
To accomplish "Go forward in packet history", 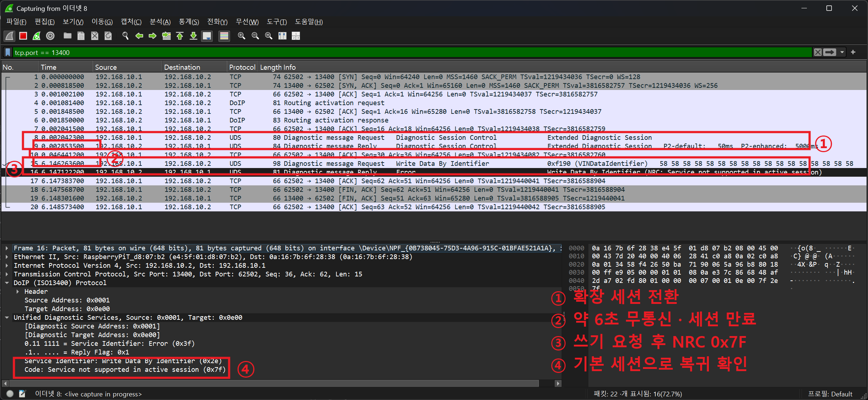I will click(153, 36).
